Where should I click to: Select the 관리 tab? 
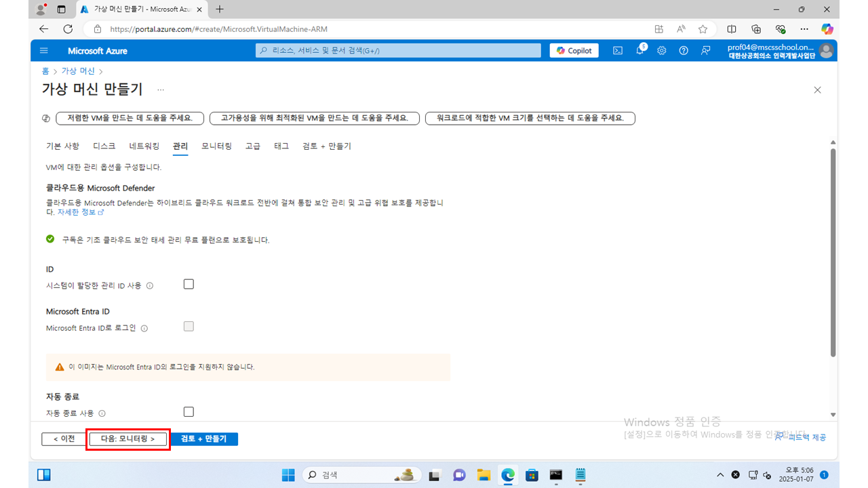(180, 146)
